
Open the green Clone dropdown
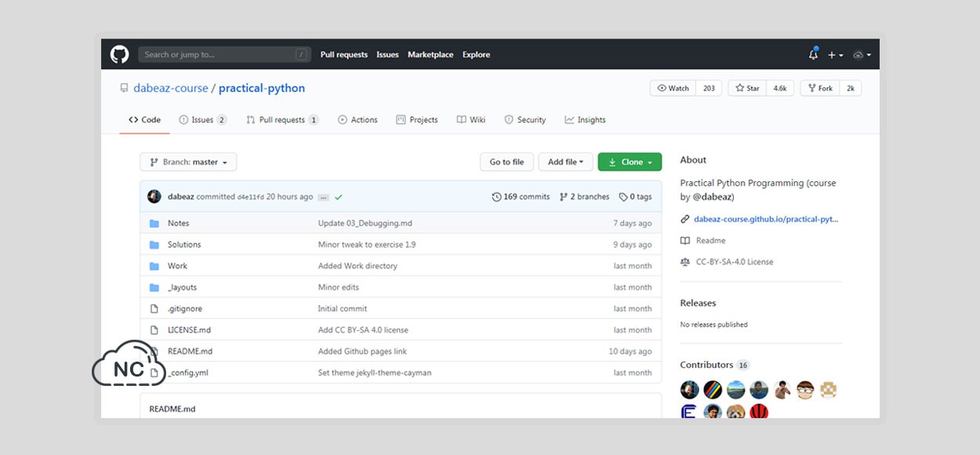point(630,162)
